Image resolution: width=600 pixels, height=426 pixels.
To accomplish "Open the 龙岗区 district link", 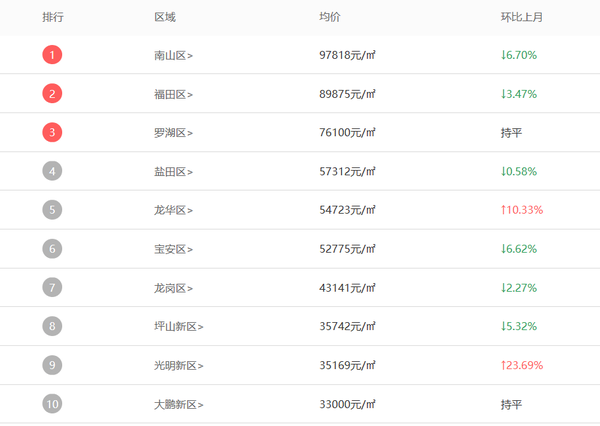I will 173,288.
